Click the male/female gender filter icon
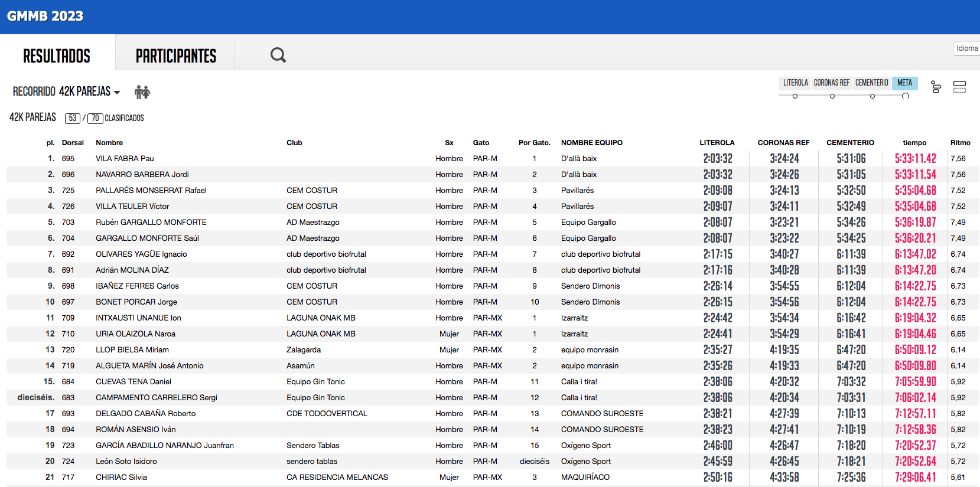This screenshot has height=487, width=980. click(142, 91)
